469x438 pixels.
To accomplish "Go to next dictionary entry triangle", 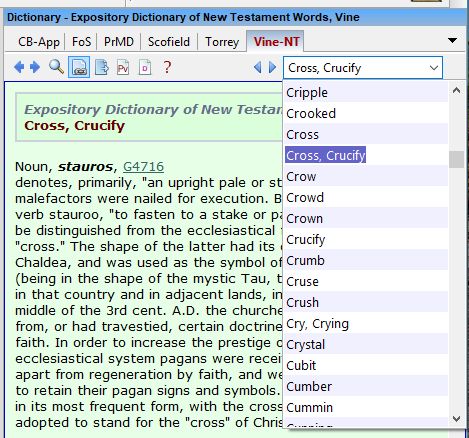I will point(272,67).
